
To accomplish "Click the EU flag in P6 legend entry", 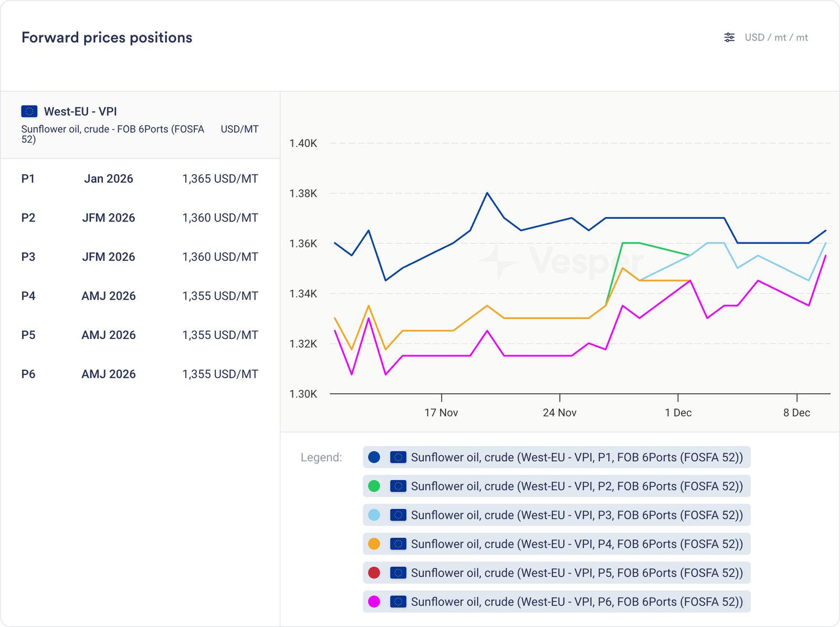I will point(398,602).
